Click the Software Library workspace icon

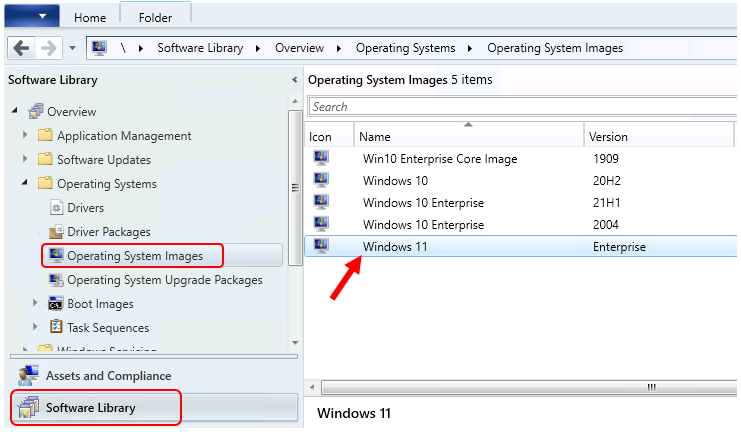click(28, 407)
